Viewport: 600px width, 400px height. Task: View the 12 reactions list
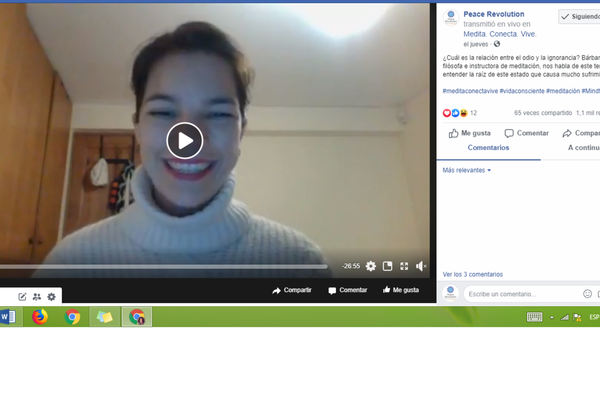[460, 113]
